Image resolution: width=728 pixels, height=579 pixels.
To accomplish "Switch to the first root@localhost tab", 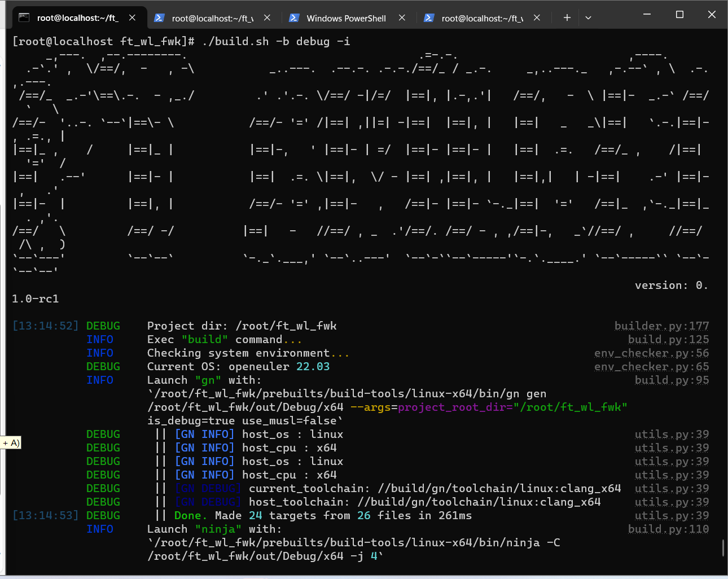I will 78,17.
